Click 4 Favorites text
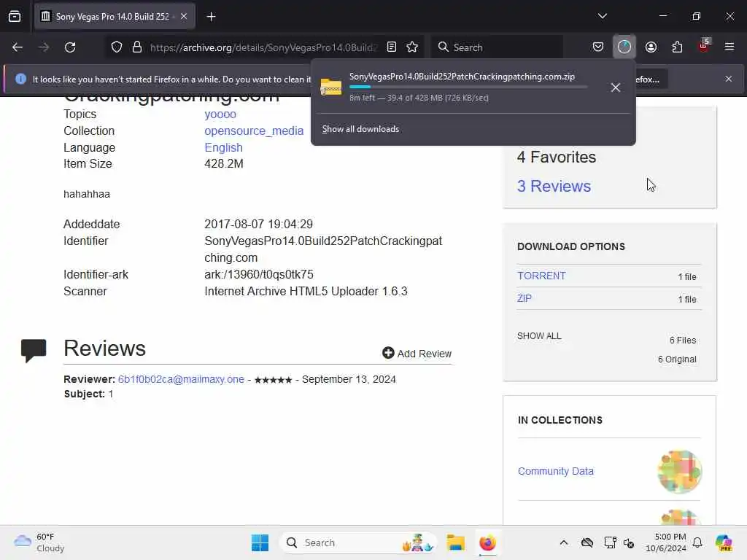 [557, 157]
